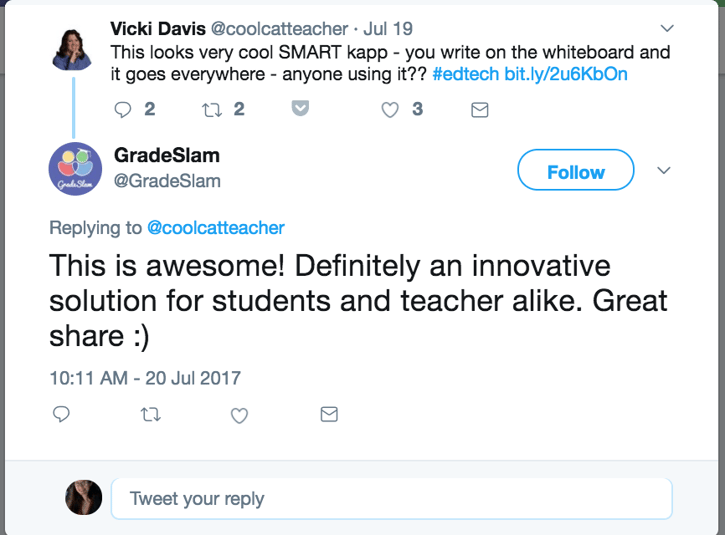Save Vicki Davis's tweet to Pocket

[x=300, y=109]
